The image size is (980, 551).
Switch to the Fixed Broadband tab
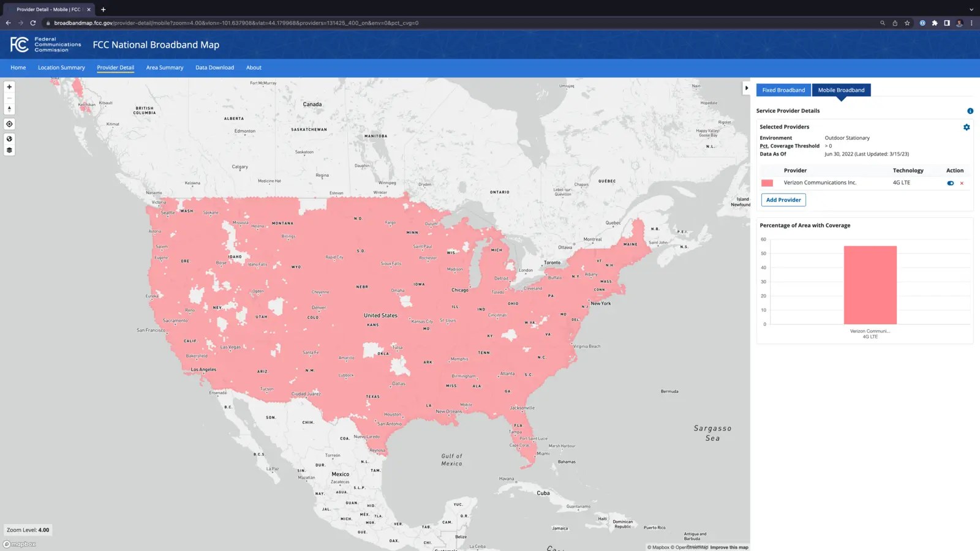(x=783, y=90)
